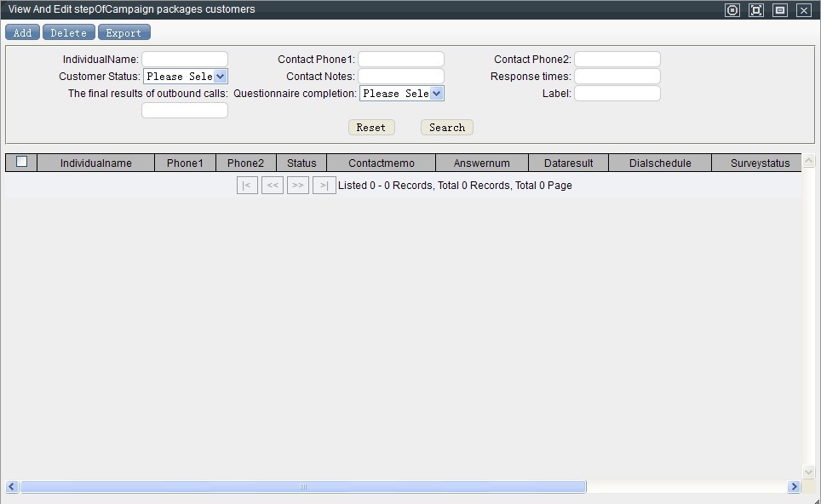Image resolution: width=821 pixels, height=504 pixels.
Task: Close the campaign packages customers window
Action: click(x=803, y=10)
